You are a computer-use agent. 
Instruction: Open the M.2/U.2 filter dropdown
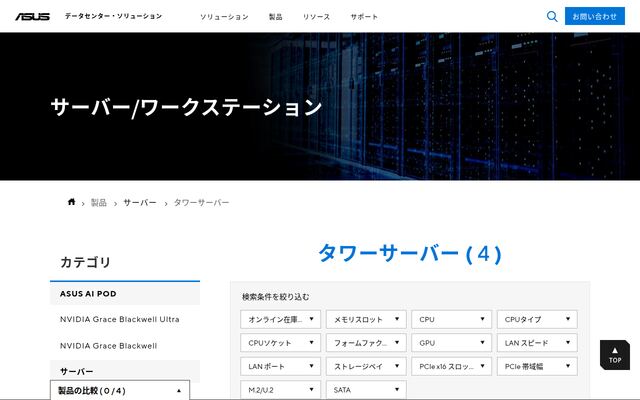click(x=280, y=390)
